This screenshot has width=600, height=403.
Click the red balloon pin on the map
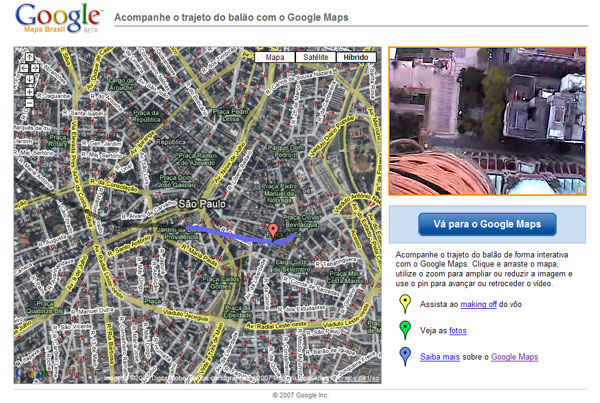(x=272, y=231)
